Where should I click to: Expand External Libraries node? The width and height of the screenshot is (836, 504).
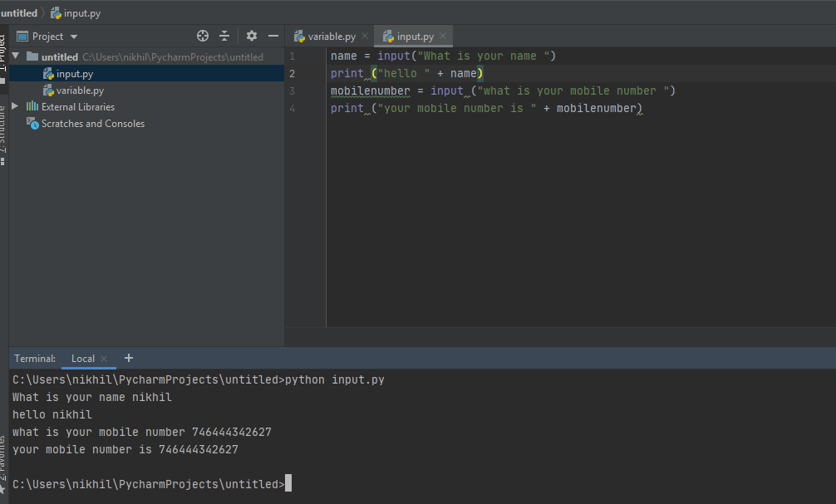coord(15,106)
